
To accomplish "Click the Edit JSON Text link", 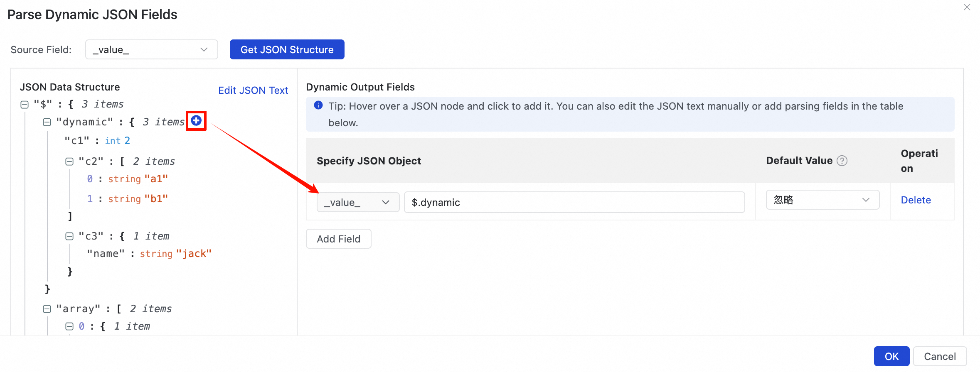I will click(x=253, y=91).
